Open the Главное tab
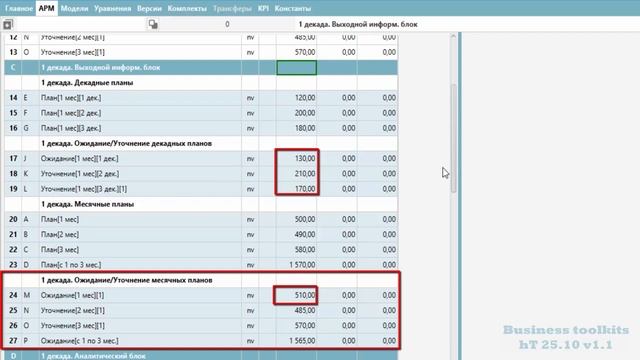 tap(19, 8)
